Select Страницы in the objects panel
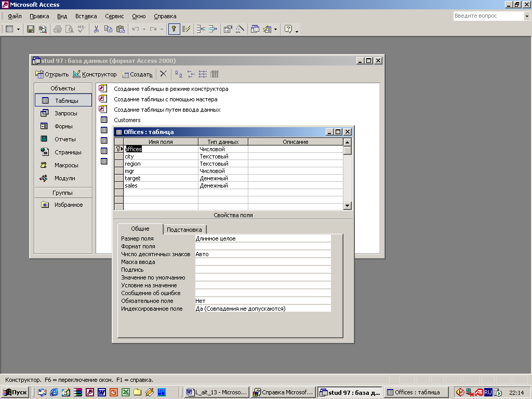The height and width of the screenshot is (399, 532). point(63,152)
